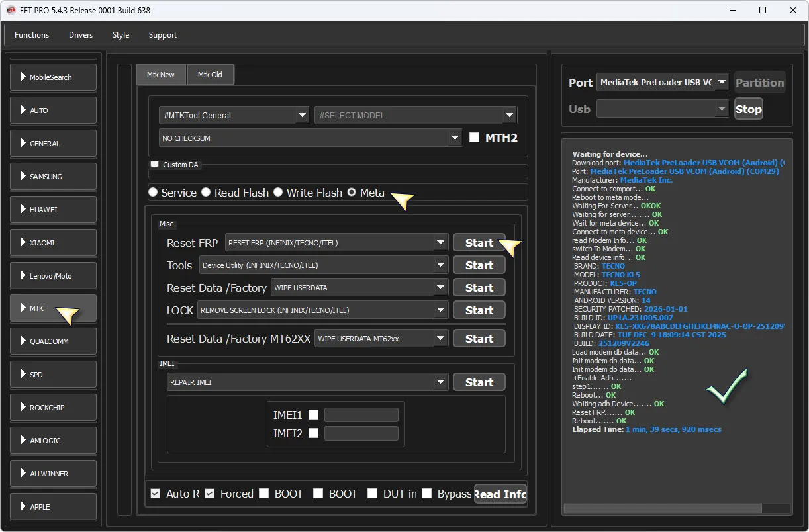Expand the Port MediaTek PreLoader dropdown

[662, 83]
